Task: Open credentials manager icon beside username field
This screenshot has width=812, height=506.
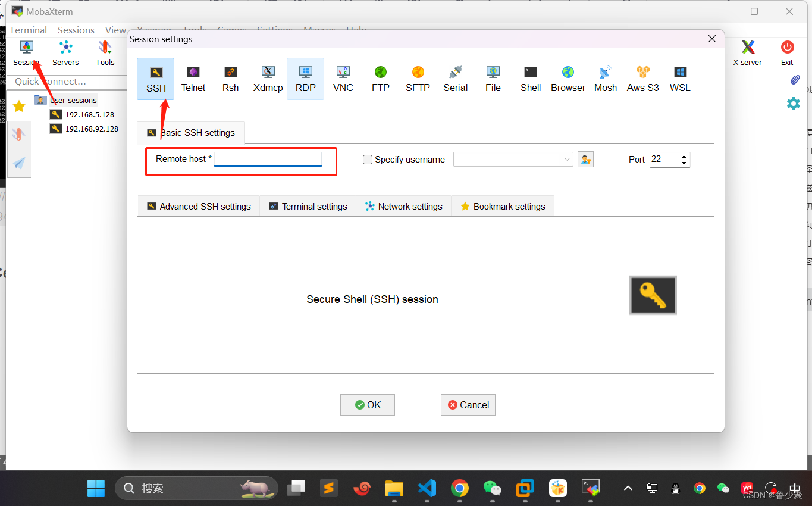Action: tap(585, 160)
